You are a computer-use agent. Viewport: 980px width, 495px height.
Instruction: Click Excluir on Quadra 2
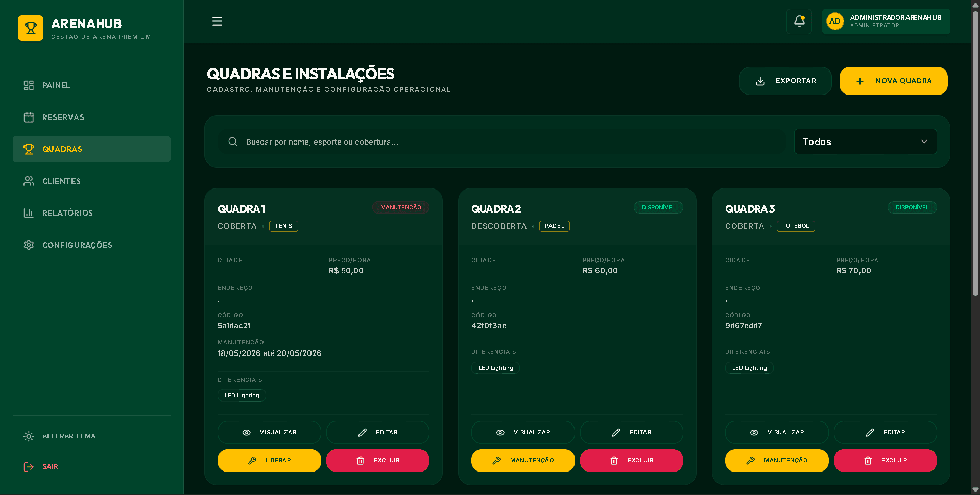(x=632, y=460)
